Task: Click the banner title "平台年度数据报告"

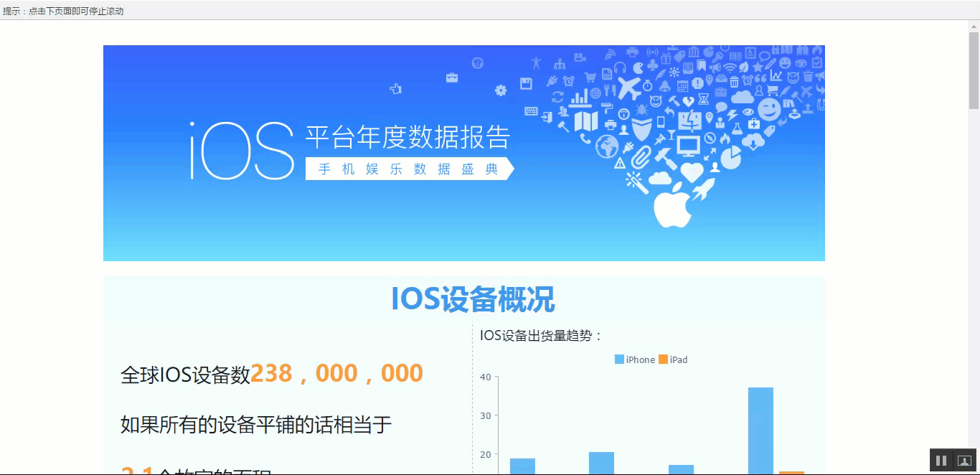Action: [407, 136]
